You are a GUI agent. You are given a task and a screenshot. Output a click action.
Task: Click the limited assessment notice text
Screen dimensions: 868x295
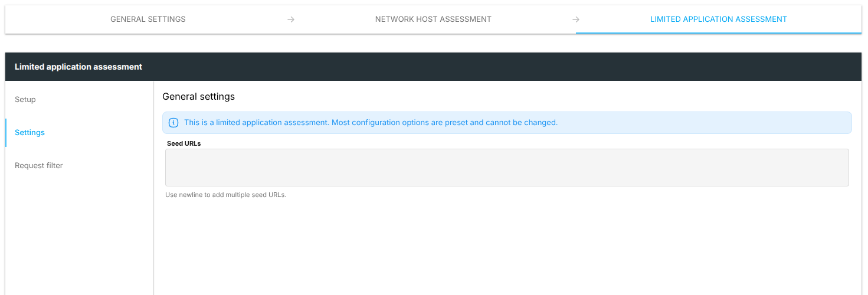(371, 123)
